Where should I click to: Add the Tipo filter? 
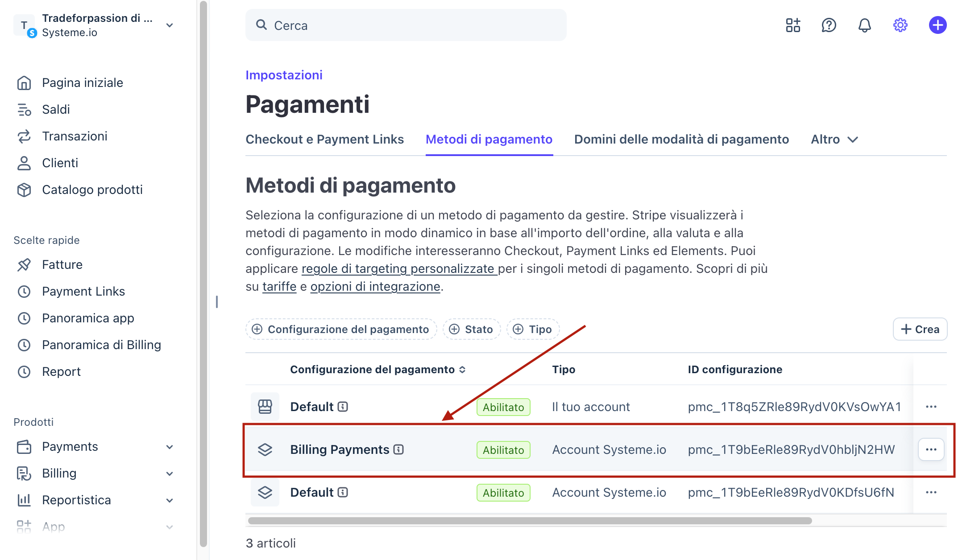(533, 329)
